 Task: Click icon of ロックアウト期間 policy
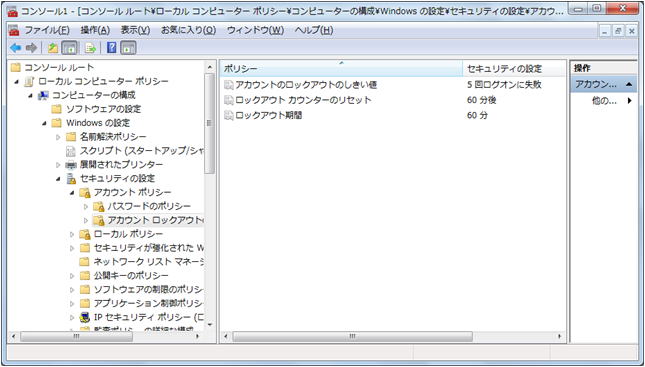[229, 116]
